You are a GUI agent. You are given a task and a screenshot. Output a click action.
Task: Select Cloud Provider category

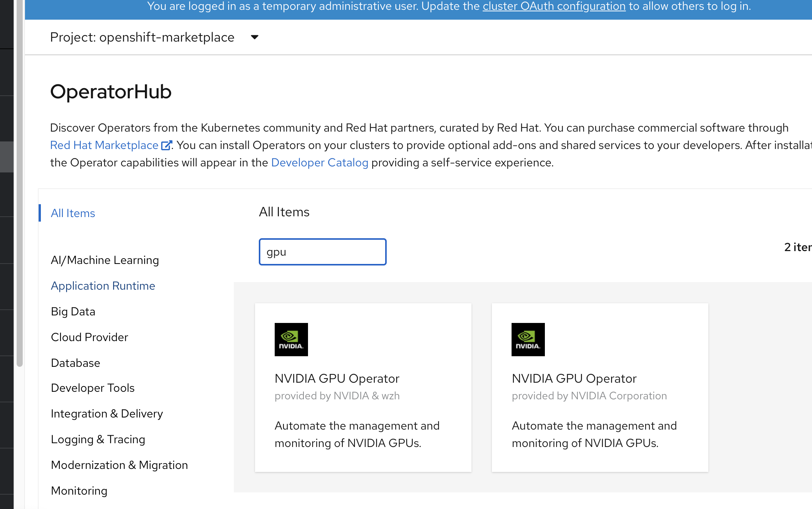(x=89, y=337)
